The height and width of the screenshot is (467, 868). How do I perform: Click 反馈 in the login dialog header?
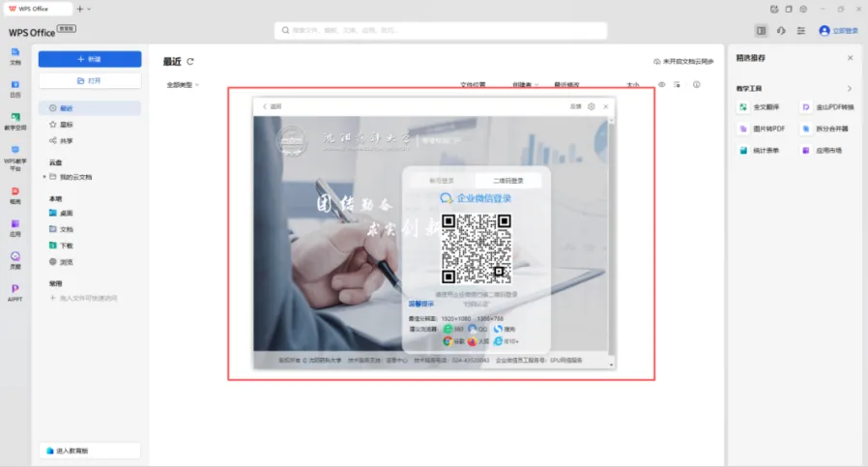click(576, 106)
